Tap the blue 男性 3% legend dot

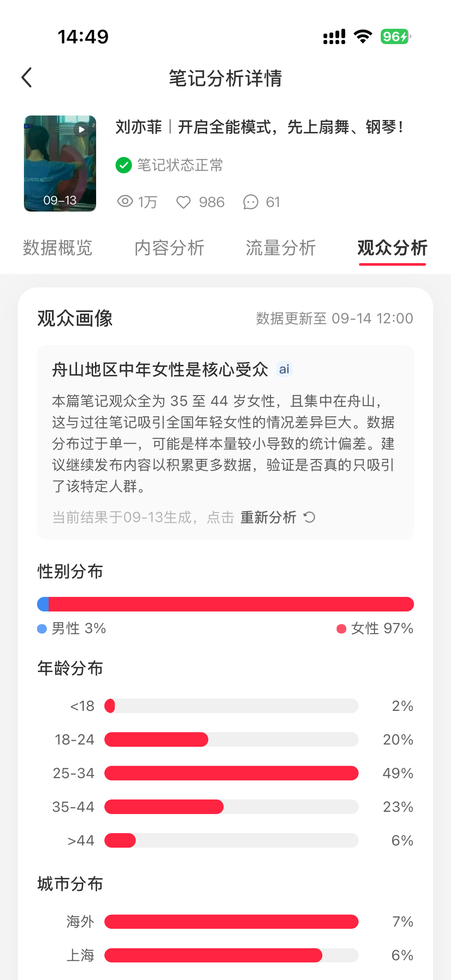42,629
